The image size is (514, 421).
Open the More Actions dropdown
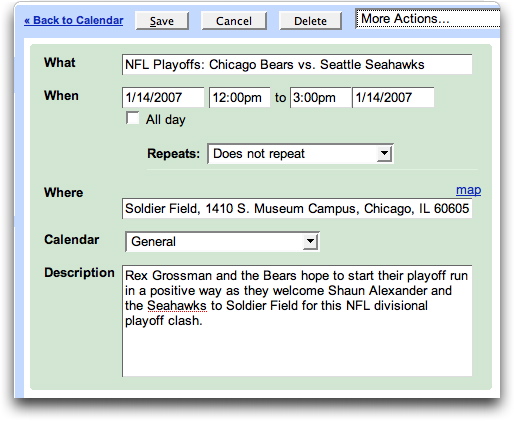428,19
